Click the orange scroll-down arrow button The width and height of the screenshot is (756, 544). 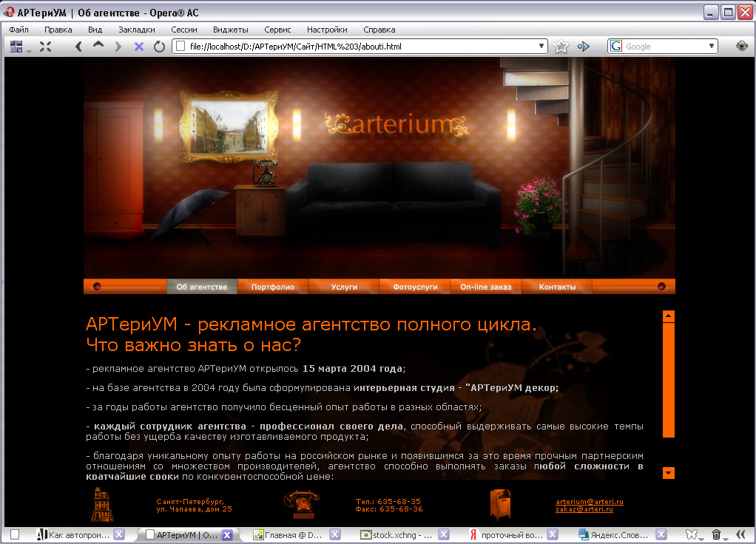(x=668, y=473)
